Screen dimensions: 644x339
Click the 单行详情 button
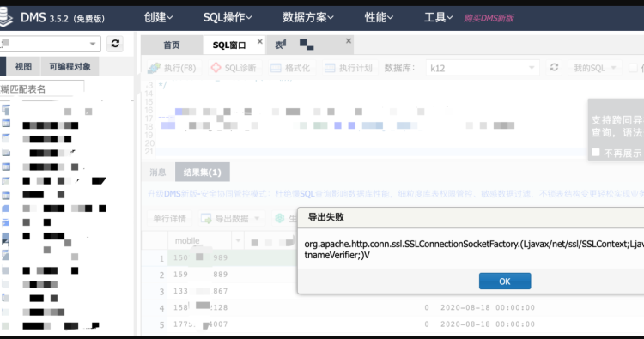point(170,218)
